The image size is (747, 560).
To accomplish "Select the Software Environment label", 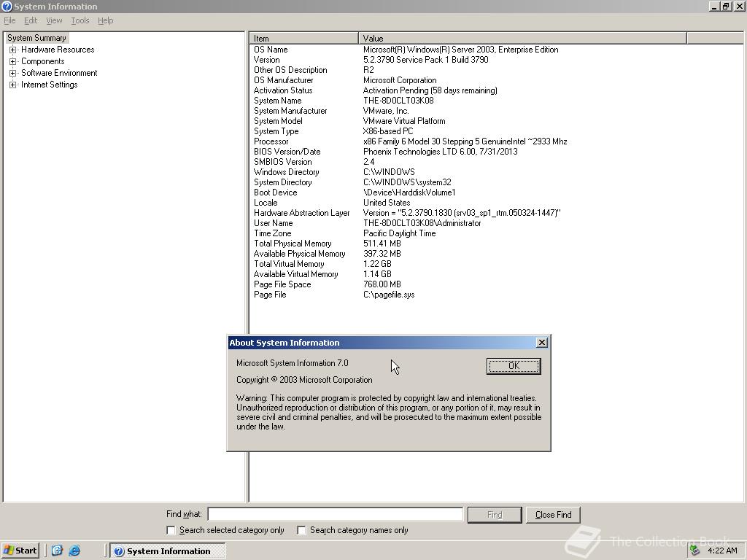I will click(59, 73).
